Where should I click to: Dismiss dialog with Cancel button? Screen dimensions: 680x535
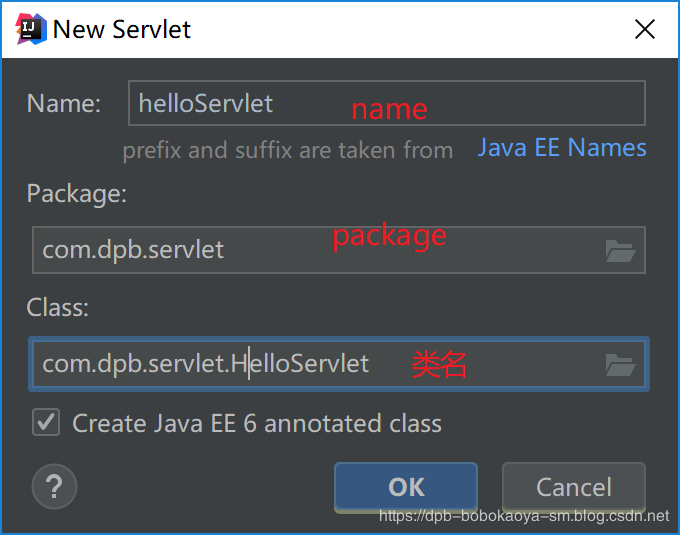click(x=574, y=486)
